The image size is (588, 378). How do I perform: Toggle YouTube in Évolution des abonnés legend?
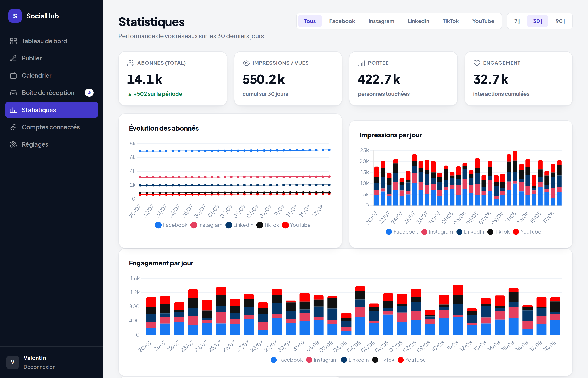click(296, 225)
